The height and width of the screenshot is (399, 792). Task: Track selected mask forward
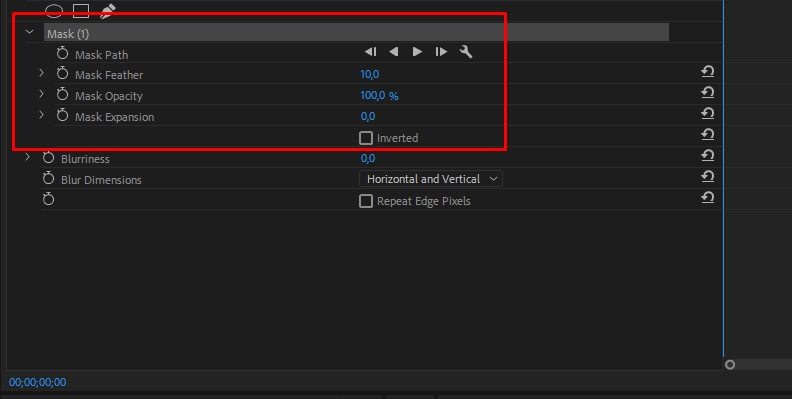coord(417,52)
